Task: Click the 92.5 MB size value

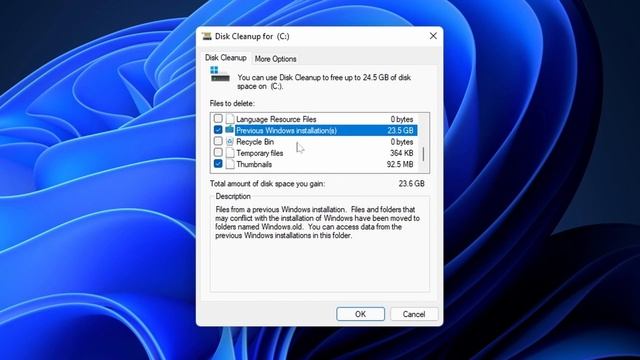Action: tap(400, 164)
